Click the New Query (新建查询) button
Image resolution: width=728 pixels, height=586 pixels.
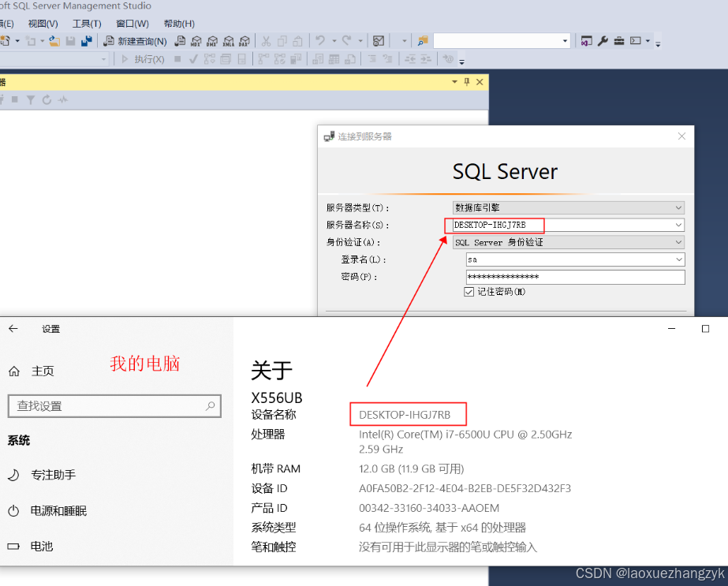coord(135,41)
